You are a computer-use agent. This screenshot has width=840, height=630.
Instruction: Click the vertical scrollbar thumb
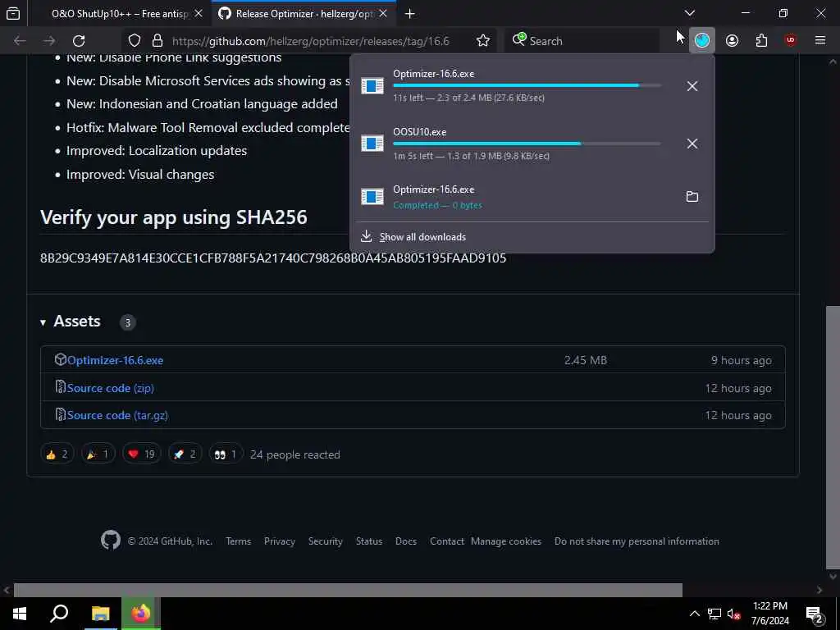[833, 437]
